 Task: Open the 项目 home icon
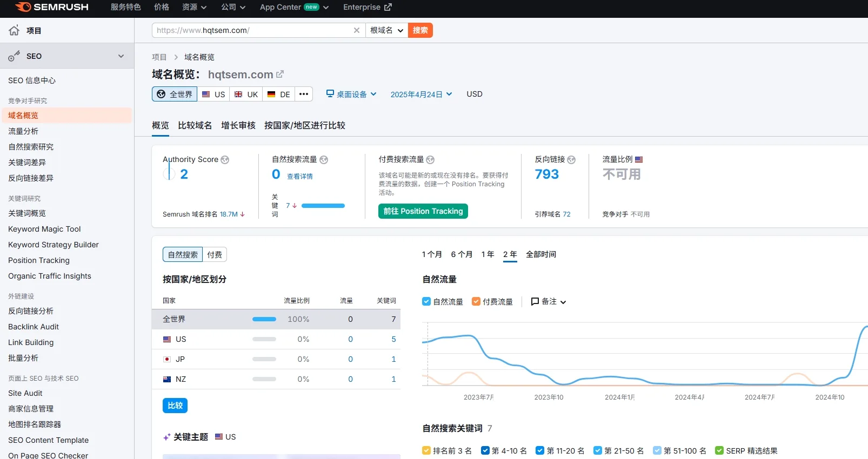(x=14, y=30)
